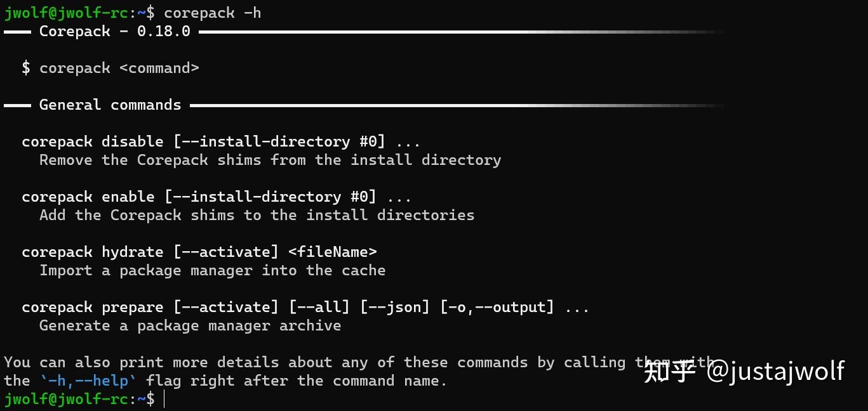The width and height of the screenshot is (868, 411).
Task: Click the "corepack enable" command line
Action: click(x=216, y=197)
